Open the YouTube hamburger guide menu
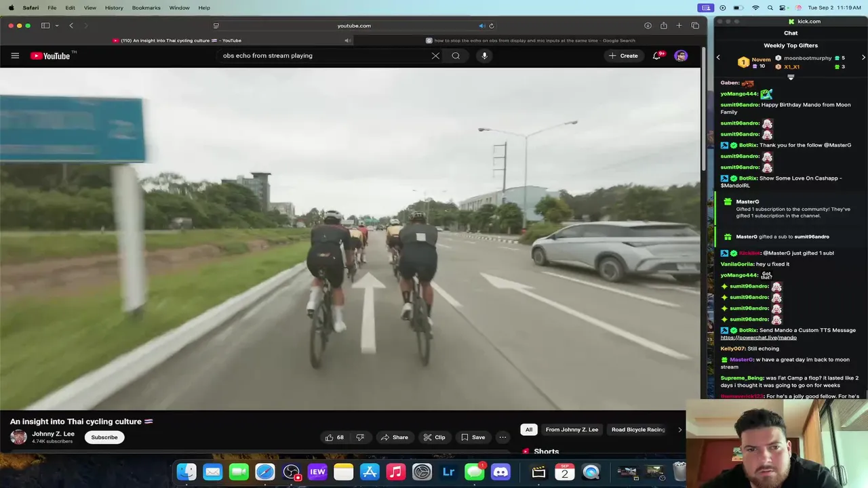The width and height of the screenshot is (868, 488). [x=15, y=56]
